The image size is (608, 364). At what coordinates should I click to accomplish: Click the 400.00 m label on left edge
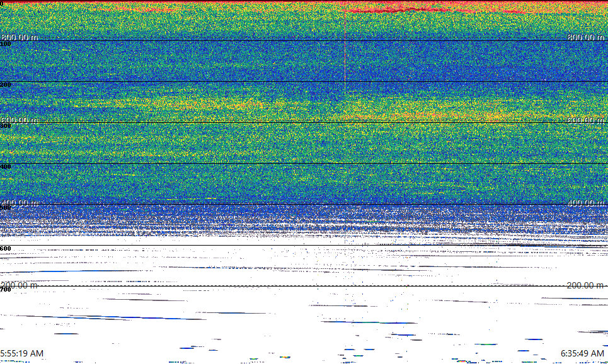[20, 203]
